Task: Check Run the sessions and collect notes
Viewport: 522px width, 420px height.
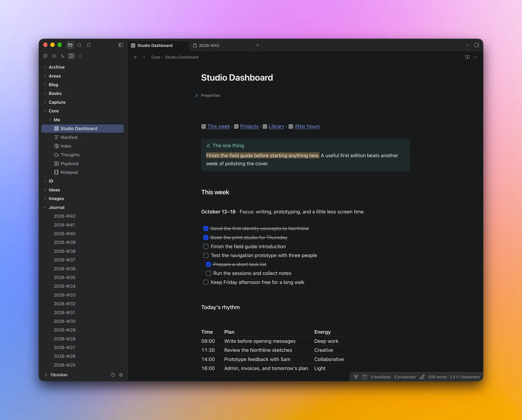Action: pyautogui.click(x=208, y=273)
